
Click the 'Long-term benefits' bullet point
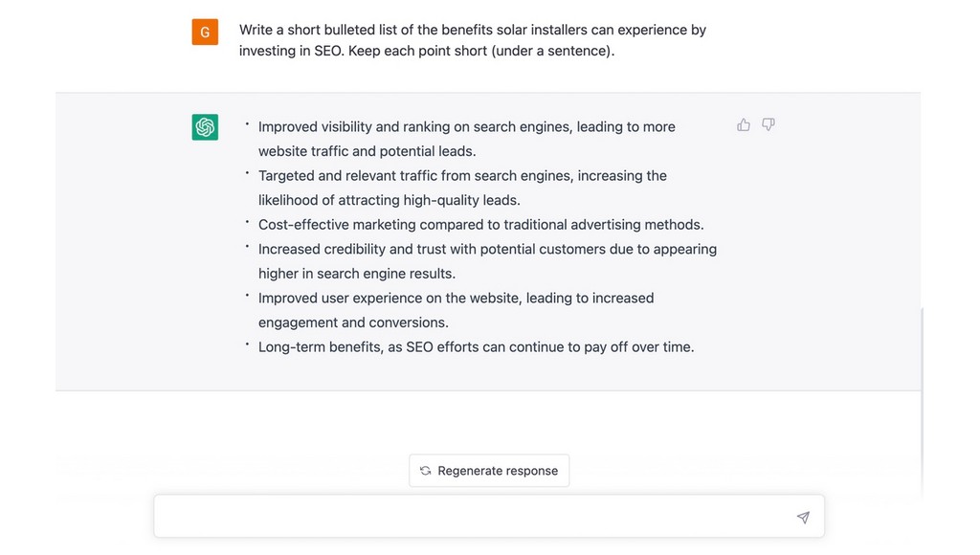tap(476, 346)
